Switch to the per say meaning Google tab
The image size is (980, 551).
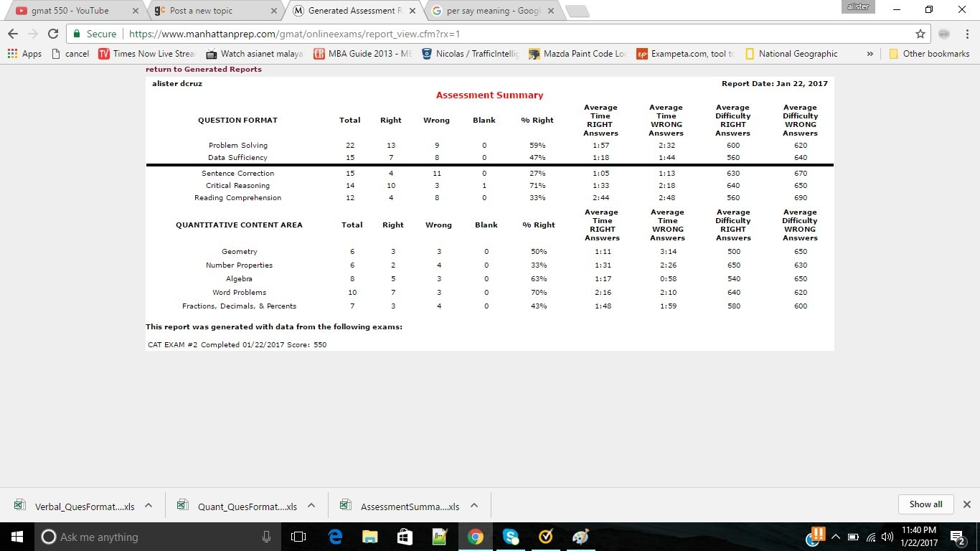coord(490,11)
